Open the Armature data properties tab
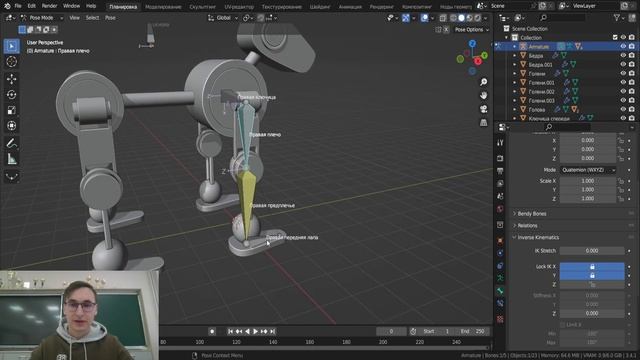The image size is (640, 360). [x=500, y=278]
